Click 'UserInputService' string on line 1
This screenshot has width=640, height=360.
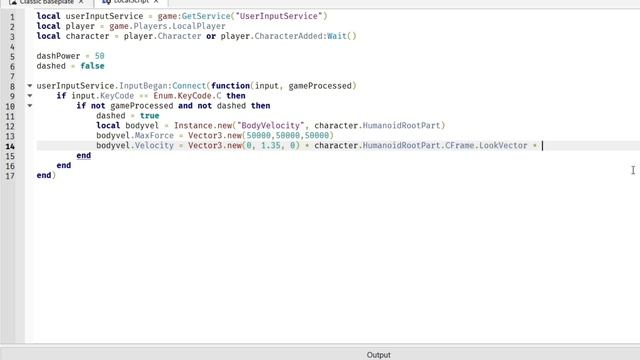tap(280, 16)
